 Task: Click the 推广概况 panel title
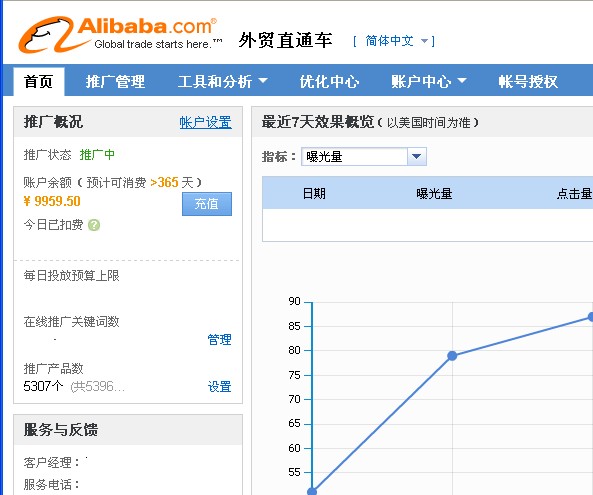[53, 122]
